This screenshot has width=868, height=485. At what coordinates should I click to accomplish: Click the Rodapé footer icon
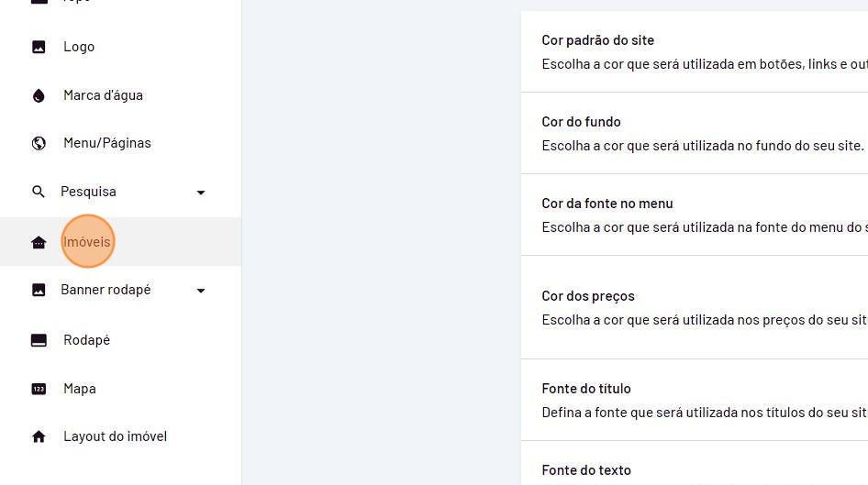pyautogui.click(x=39, y=340)
